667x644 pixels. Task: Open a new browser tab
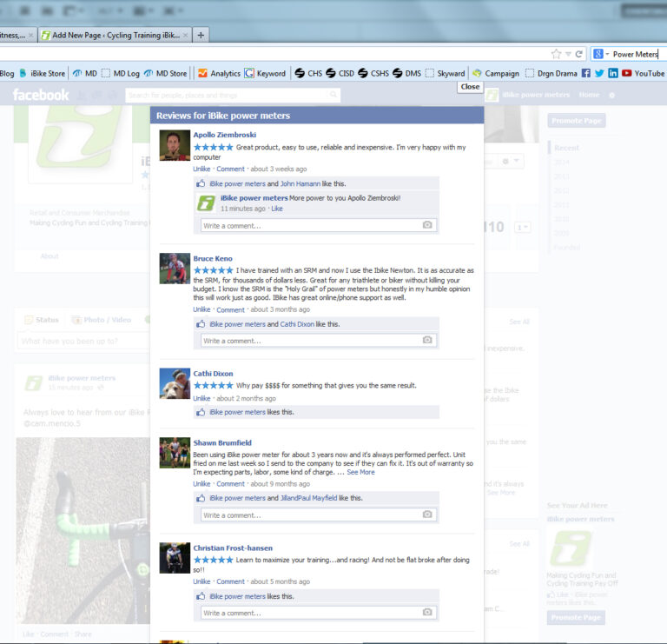click(x=201, y=36)
